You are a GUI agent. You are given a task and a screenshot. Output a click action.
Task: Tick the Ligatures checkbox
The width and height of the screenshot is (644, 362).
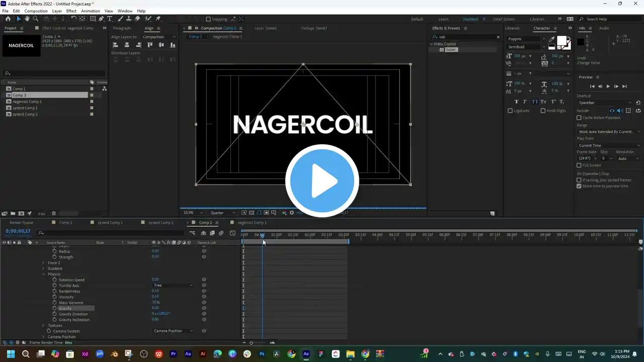click(510, 111)
